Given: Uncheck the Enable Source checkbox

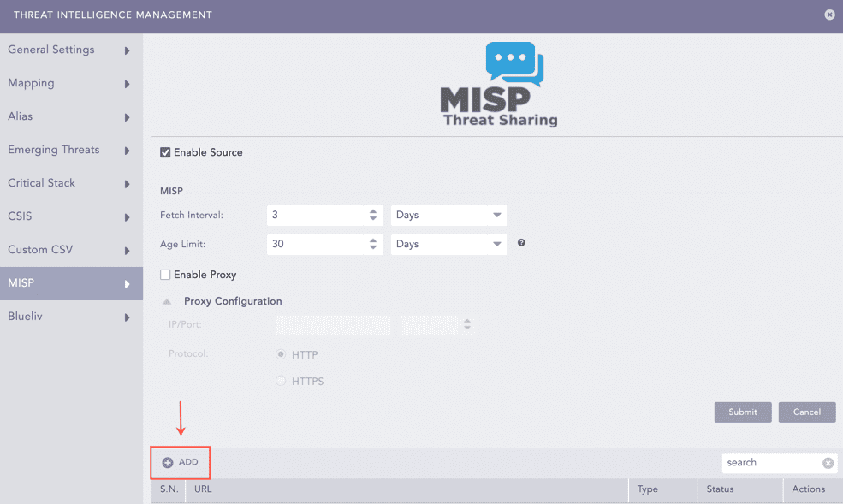Looking at the screenshot, I should [x=165, y=152].
